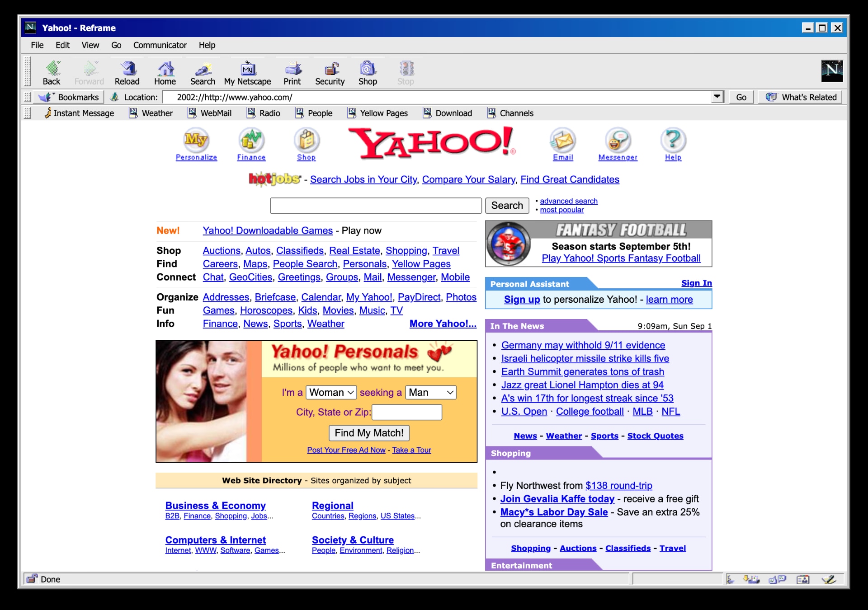Click the Yahoo Search button

pyautogui.click(x=507, y=206)
